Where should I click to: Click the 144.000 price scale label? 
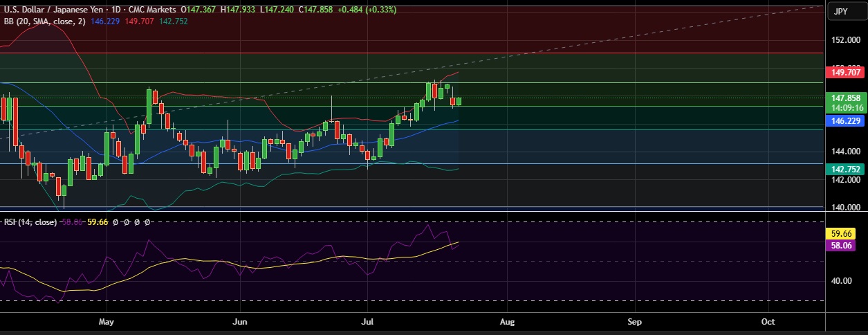[845, 152]
